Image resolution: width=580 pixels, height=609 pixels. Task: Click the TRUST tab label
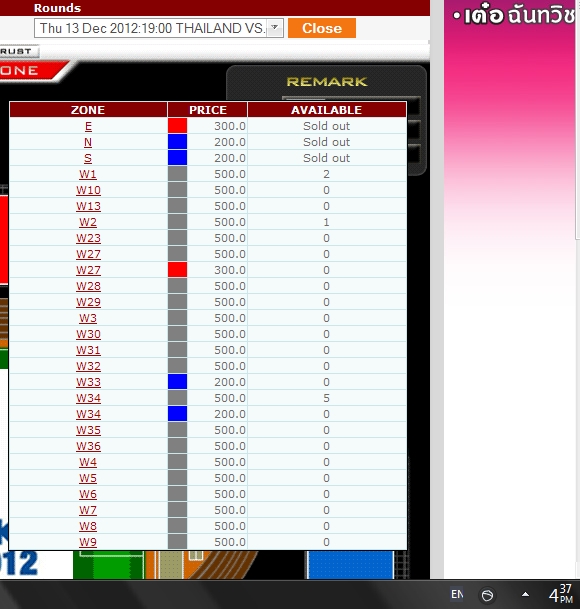coord(16,51)
